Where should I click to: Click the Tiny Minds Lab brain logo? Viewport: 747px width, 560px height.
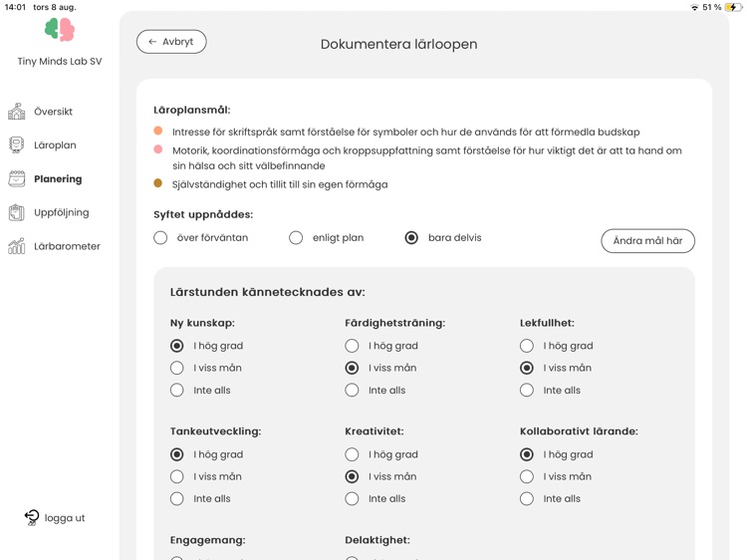tap(60, 30)
